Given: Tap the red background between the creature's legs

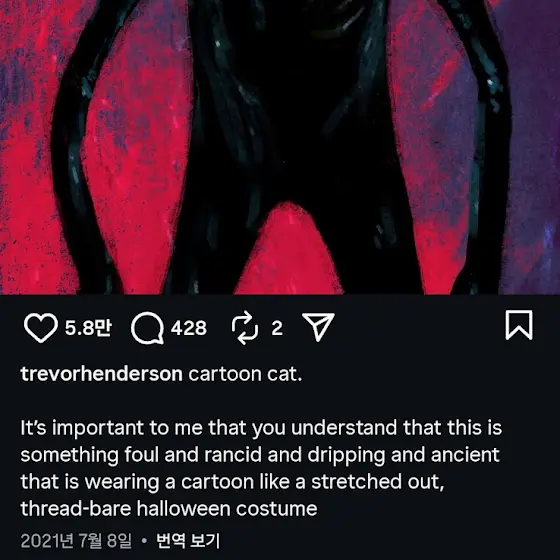Looking at the screenshot, I should click(289, 254).
